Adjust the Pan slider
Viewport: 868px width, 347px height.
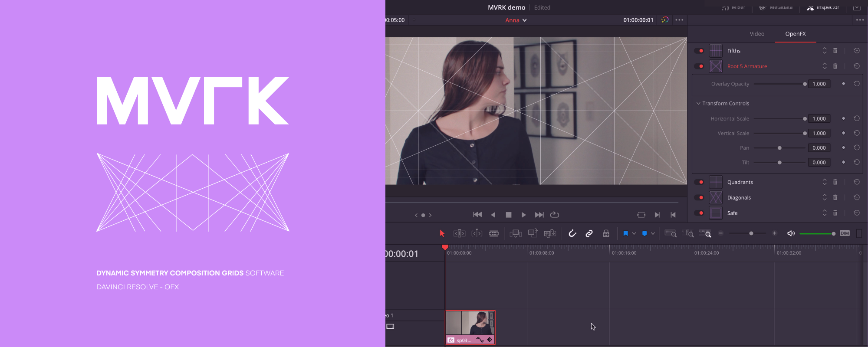pos(779,148)
